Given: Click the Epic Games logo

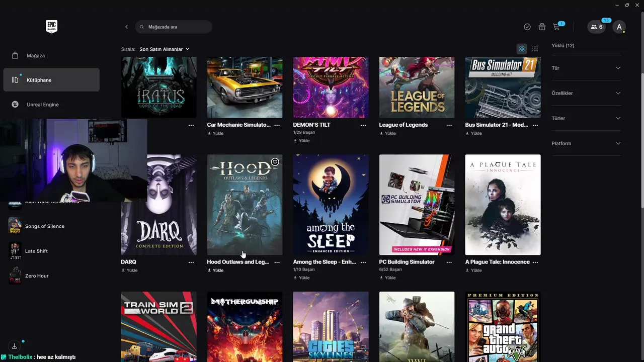Looking at the screenshot, I should (x=51, y=27).
